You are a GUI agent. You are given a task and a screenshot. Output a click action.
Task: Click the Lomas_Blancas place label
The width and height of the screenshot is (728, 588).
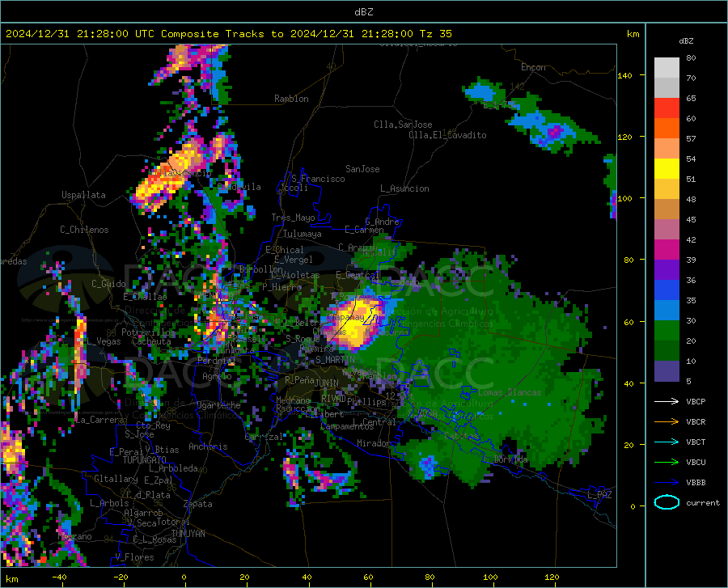[510, 392]
